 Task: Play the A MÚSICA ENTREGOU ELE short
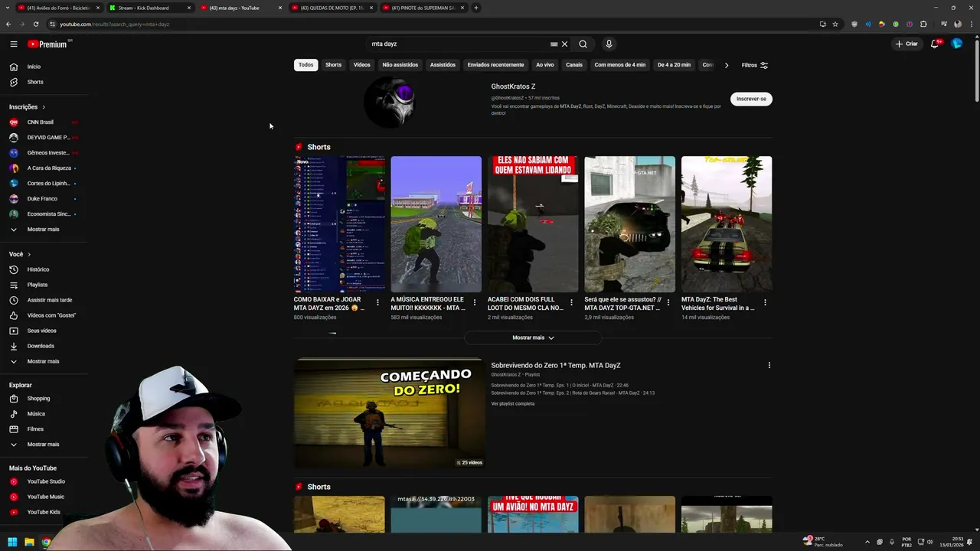436,224
